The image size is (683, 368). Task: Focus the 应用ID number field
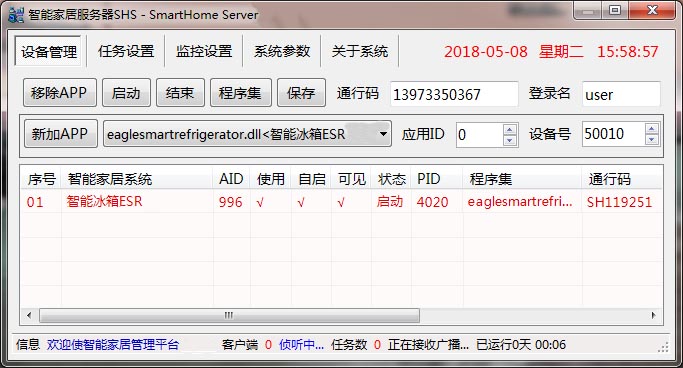pyautogui.click(x=479, y=135)
